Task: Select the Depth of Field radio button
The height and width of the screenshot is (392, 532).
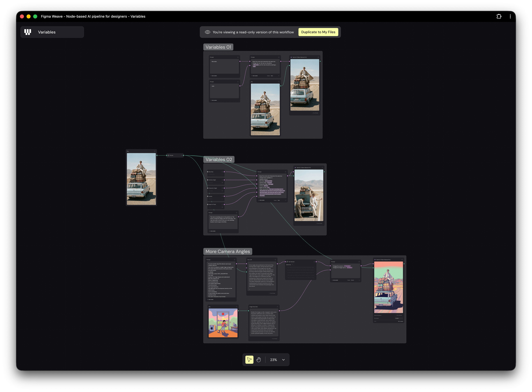Action: 208,205
